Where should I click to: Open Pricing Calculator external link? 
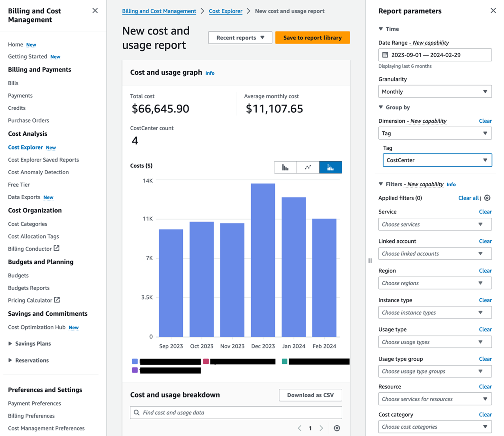coord(57,300)
